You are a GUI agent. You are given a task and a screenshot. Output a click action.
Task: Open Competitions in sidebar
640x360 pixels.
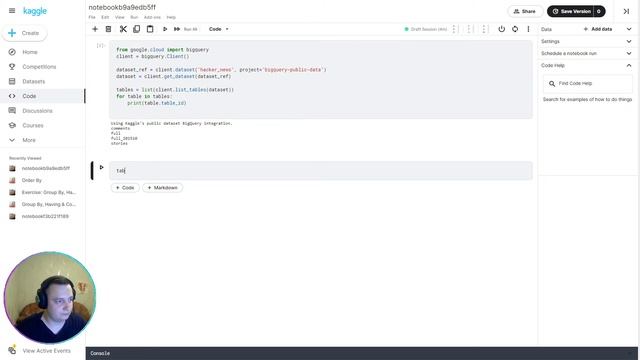39,67
